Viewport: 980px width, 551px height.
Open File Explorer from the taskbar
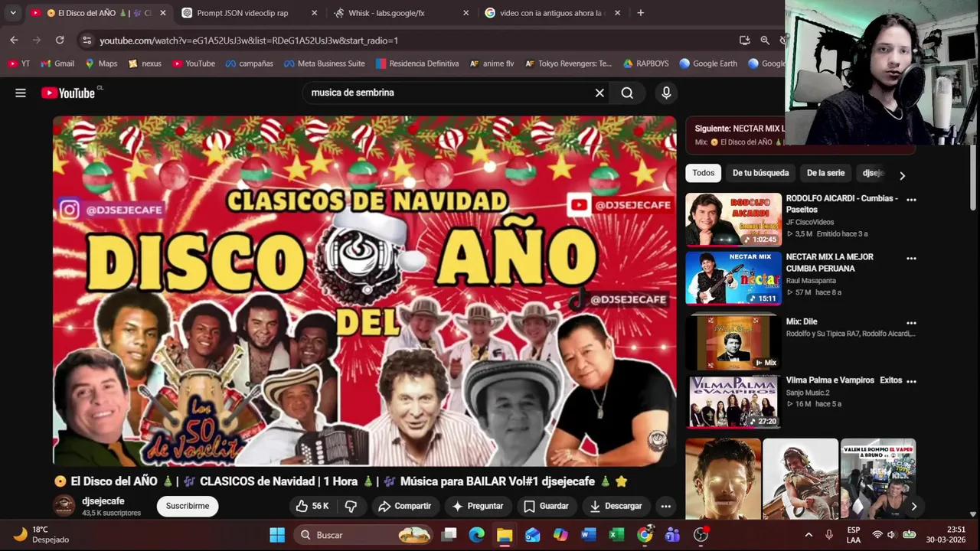click(x=505, y=535)
